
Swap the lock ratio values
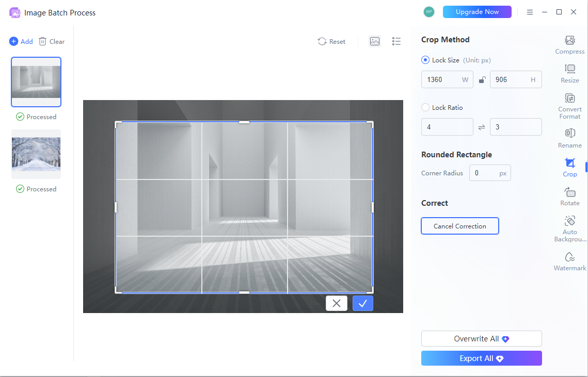[x=482, y=127]
